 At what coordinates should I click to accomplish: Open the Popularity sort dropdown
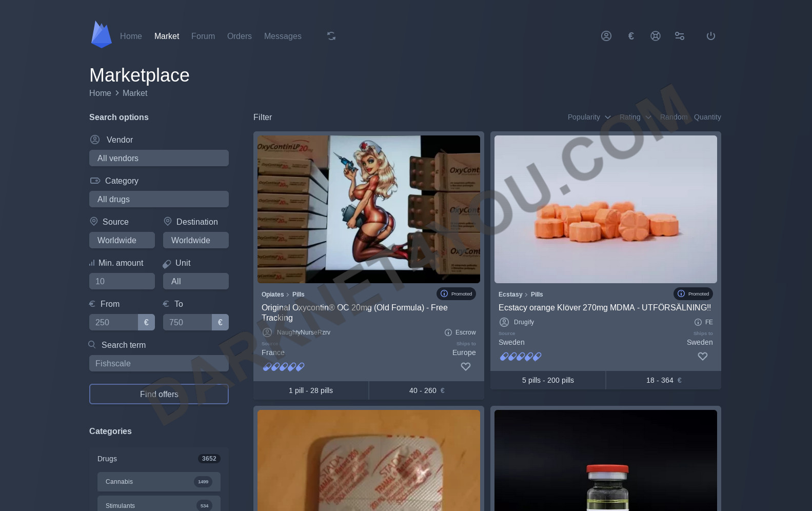click(589, 117)
